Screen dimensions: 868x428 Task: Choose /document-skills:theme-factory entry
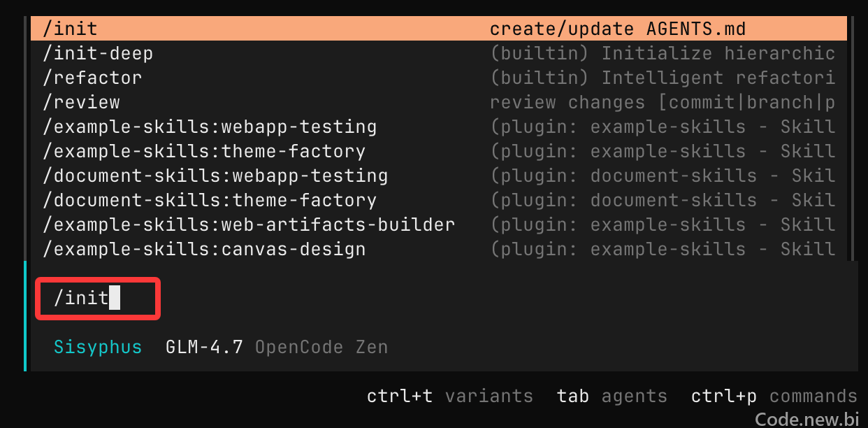click(439, 200)
